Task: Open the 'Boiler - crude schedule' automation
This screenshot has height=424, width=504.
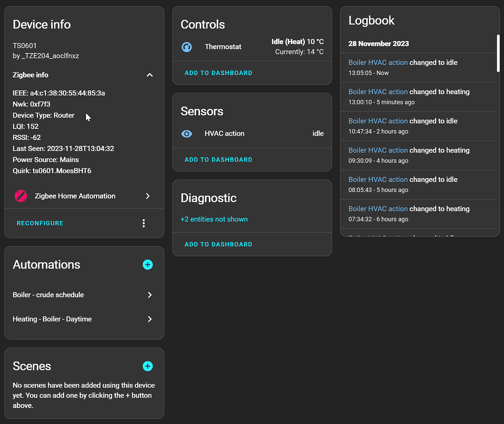Action: click(x=83, y=295)
